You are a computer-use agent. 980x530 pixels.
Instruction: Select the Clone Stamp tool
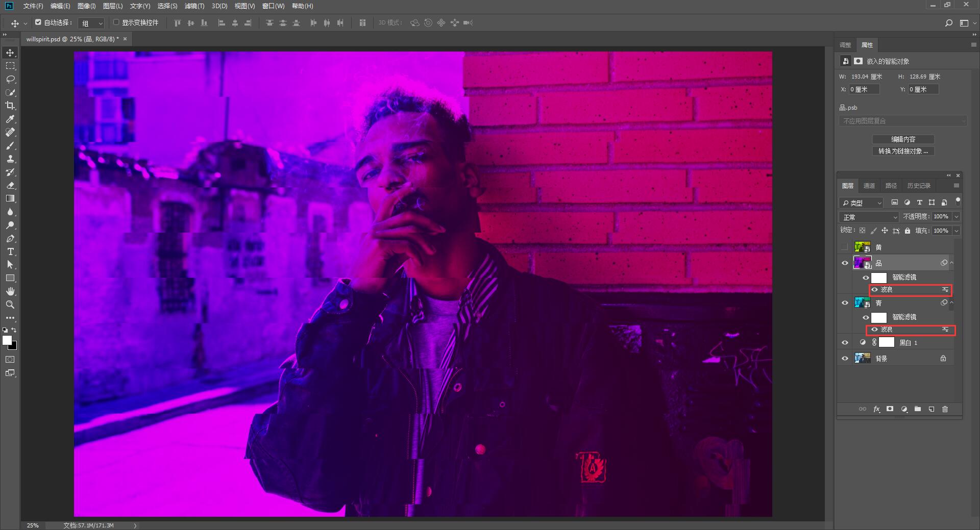point(10,159)
